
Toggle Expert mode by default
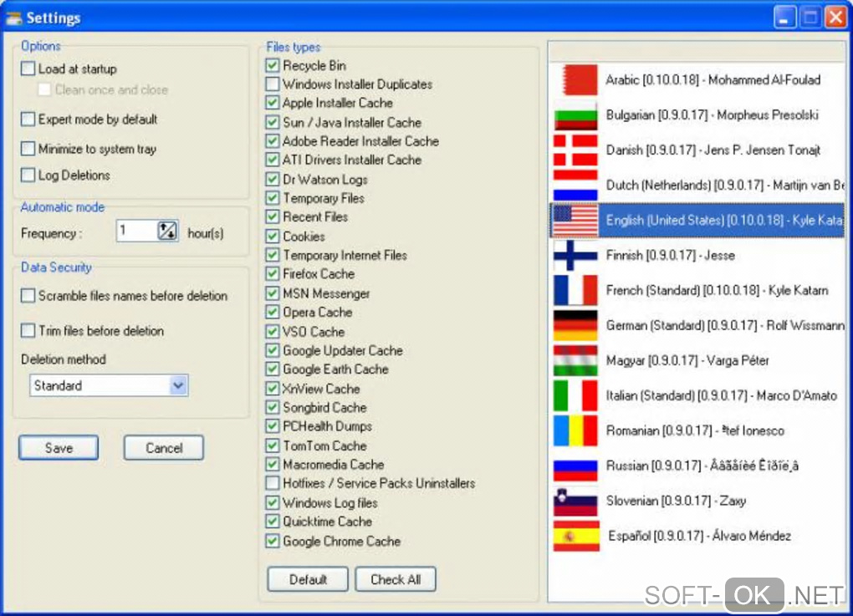pyautogui.click(x=28, y=119)
